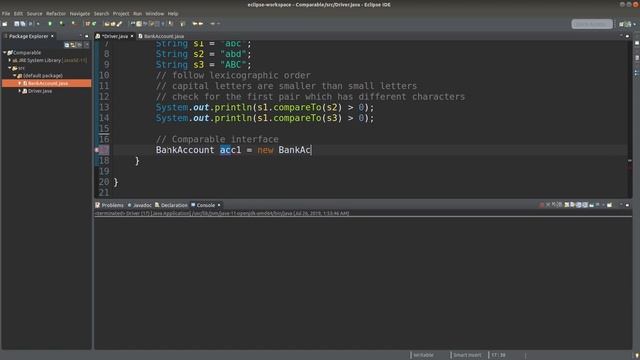The image size is (640, 360).
Task: Click the New Java Class icon
Action: pyautogui.click(x=94, y=24)
